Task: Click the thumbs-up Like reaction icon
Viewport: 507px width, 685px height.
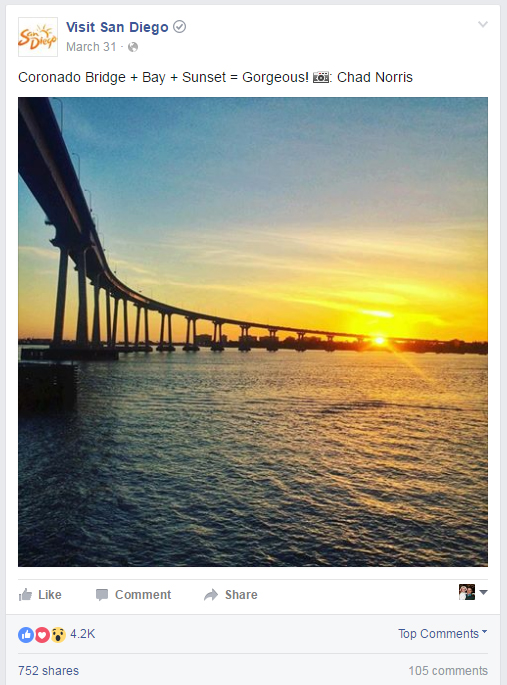Action: point(26,634)
